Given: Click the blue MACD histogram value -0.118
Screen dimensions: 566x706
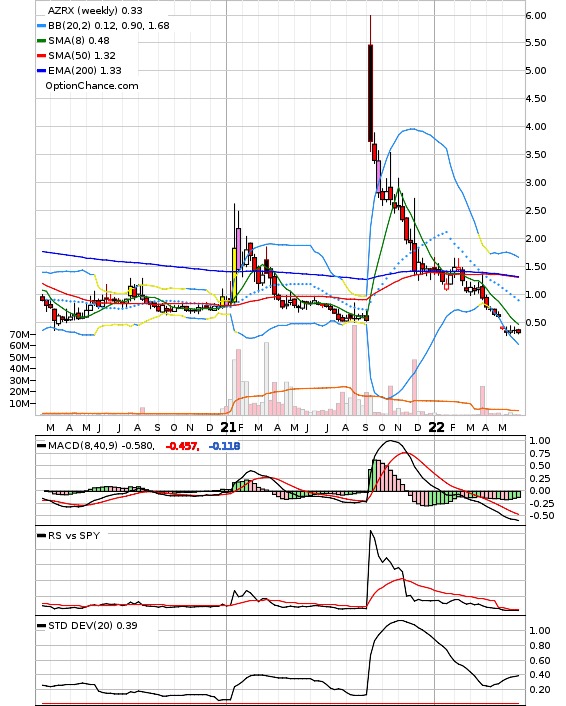Looking at the screenshot, I should [224, 446].
